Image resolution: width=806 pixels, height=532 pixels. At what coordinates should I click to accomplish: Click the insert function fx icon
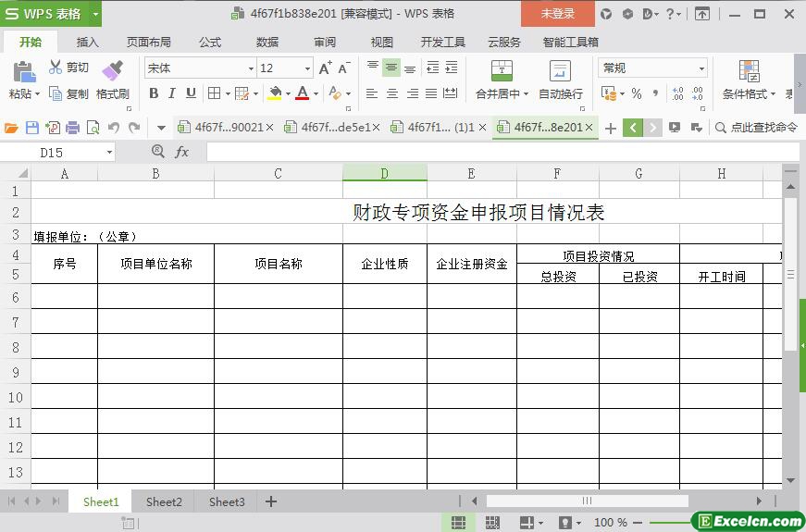182,152
